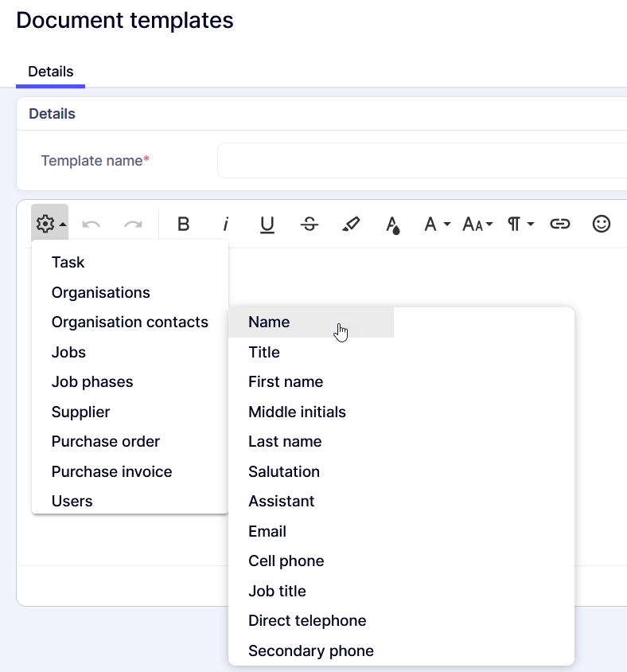627x672 pixels.
Task: Click the redo arrow icon
Action: click(x=133, y=225)
